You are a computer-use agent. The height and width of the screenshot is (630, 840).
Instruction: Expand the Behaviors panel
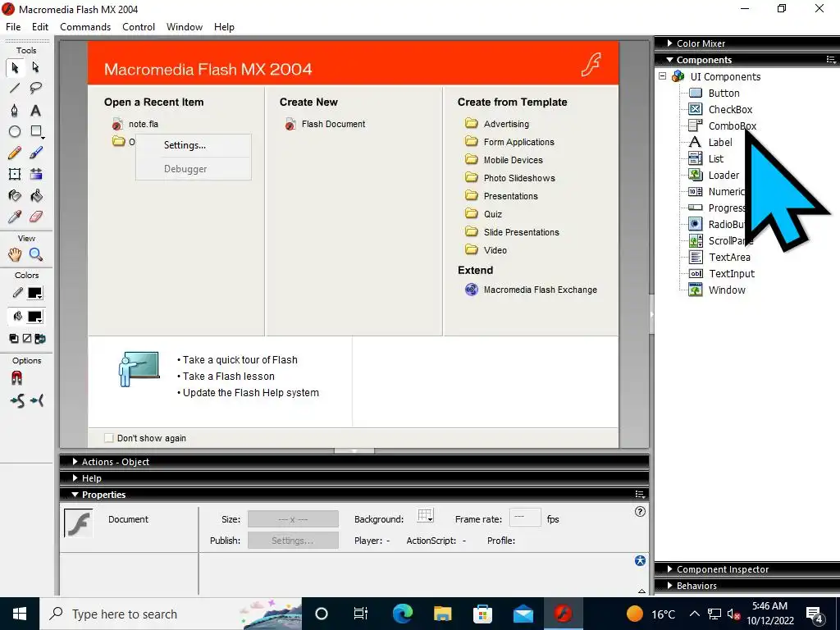[x=669, y=586]
